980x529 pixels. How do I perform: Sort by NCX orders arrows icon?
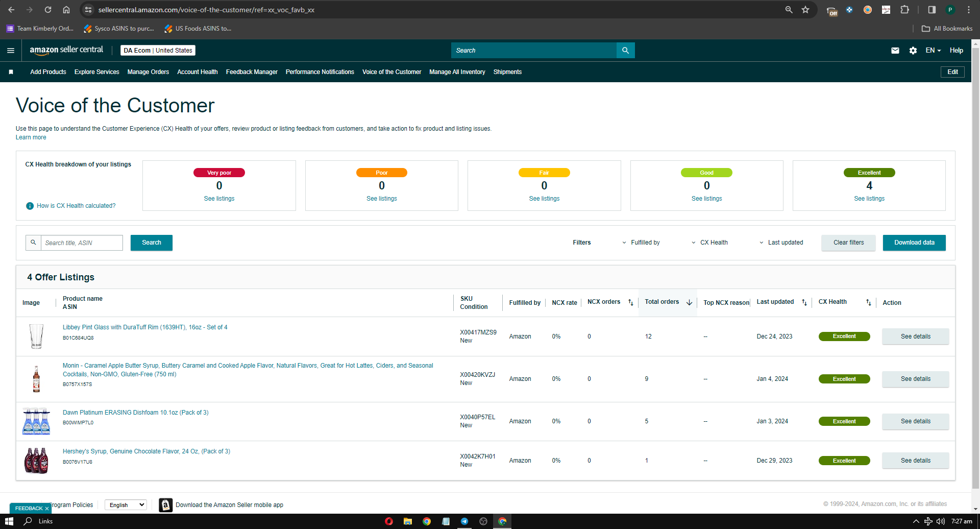click(x=630, y=302)
